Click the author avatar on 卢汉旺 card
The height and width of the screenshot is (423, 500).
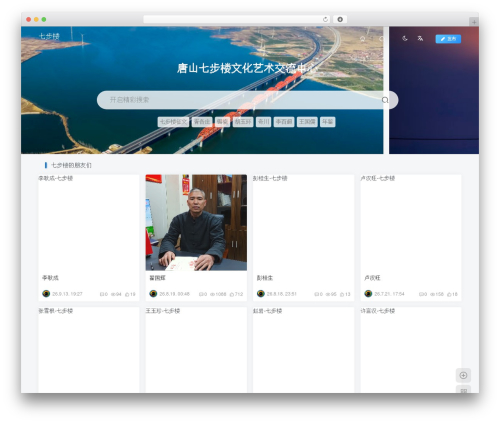point(368,294)
